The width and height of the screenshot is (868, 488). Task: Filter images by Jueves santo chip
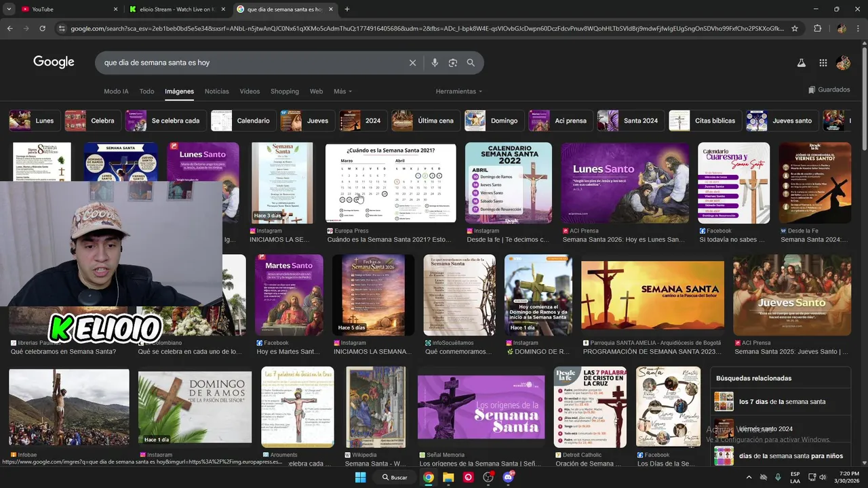[x=782, y=121]
